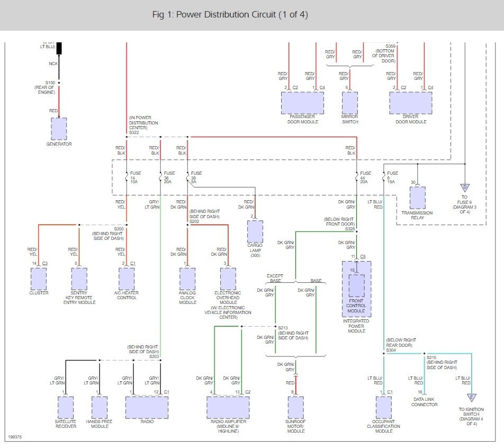Image resolution: width=504 pixels, height=448 pixels.
Task: Click the Transmission Relay component box
Action: [418, 198]
